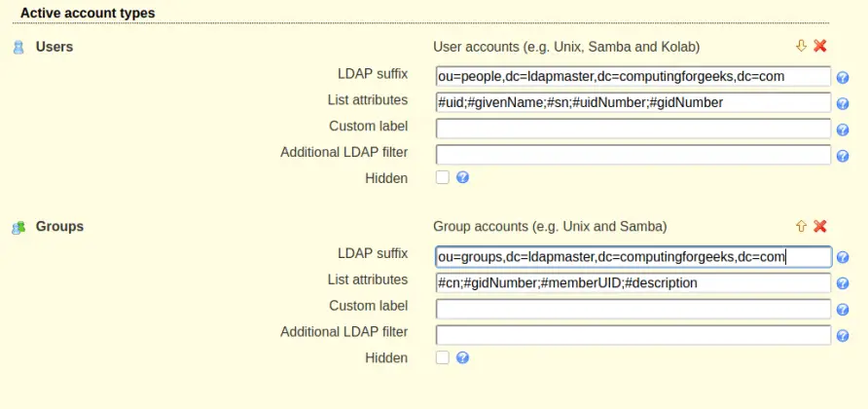Image resolution: width=868 pixels, height=409 pixels.
Task: Edit the Users LDAP suffix field
Action: tap(633, 77)
